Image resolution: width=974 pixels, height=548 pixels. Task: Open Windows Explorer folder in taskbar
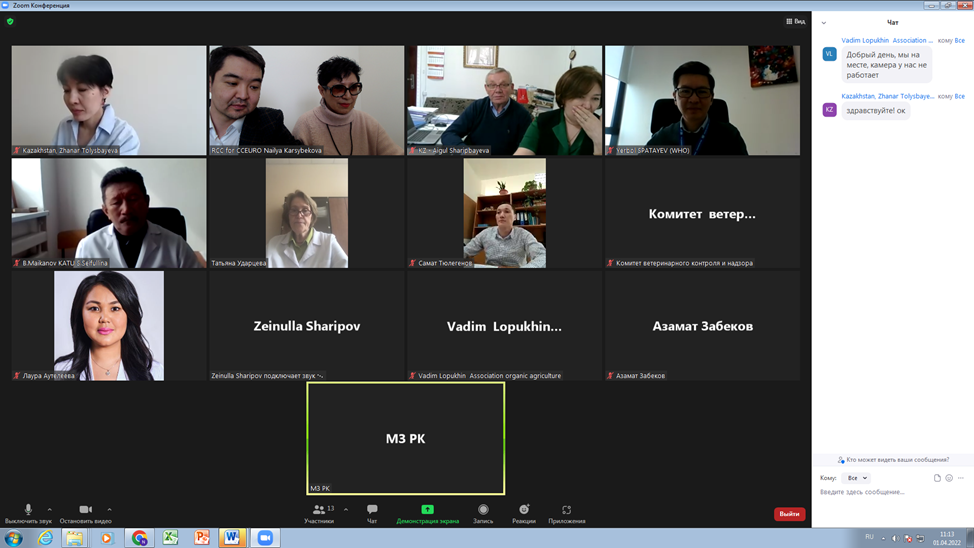point(75,538)
